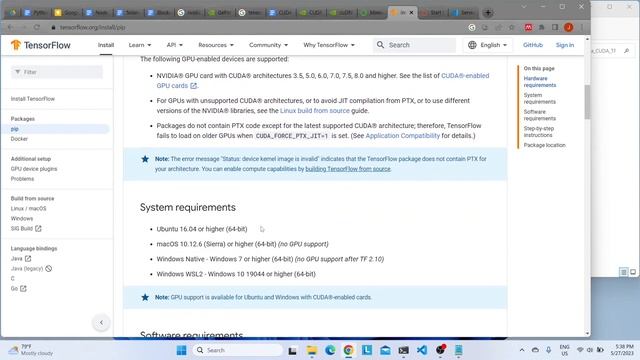640x360 pixels.
Task: Open a new browser tab
Action: pyautogui.click(x=488, y=13)
